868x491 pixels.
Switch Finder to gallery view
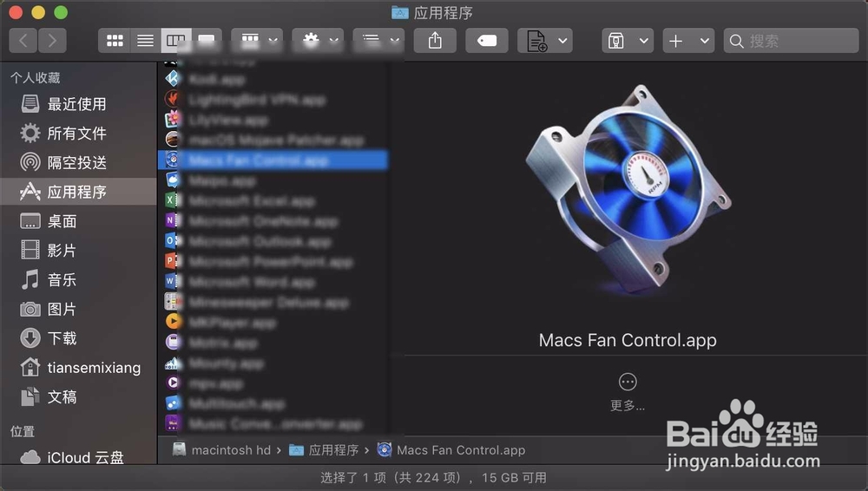click(x=207, y=41)
